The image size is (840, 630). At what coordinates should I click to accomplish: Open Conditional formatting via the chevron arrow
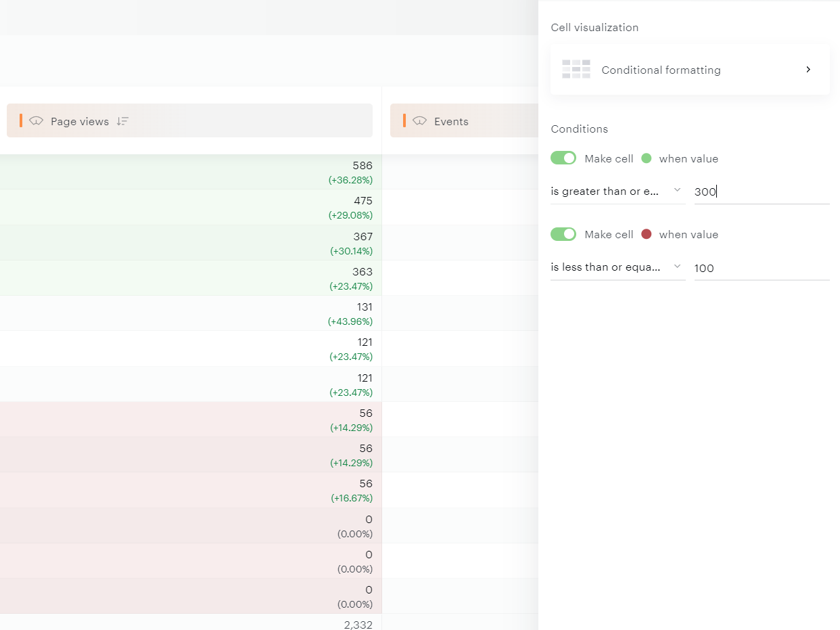[808, 70]
